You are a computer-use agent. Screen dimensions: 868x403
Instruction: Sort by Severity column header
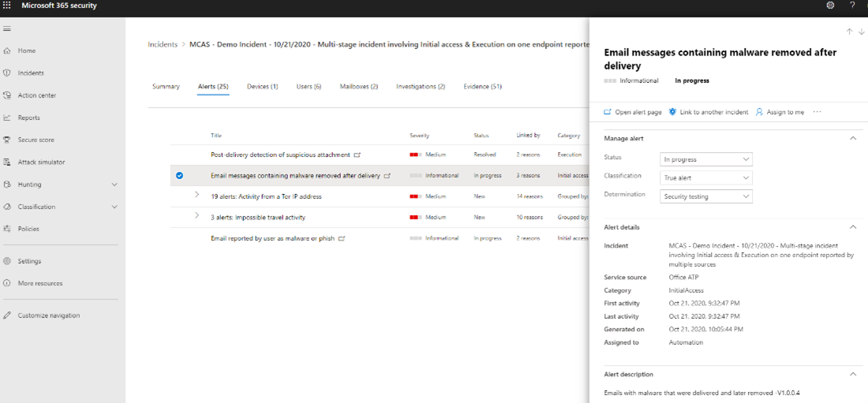pyautogui.click(x=420, y=136)
